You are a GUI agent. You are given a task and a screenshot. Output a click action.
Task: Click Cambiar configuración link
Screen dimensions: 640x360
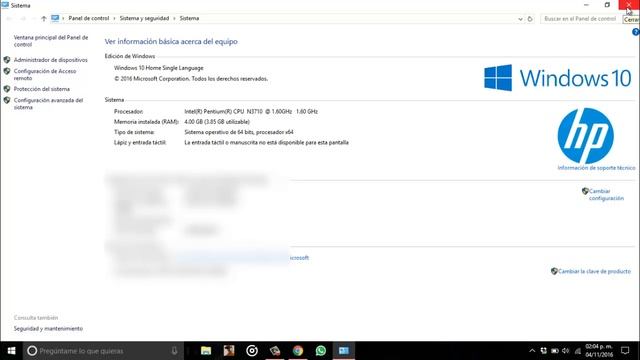point(606,195)
